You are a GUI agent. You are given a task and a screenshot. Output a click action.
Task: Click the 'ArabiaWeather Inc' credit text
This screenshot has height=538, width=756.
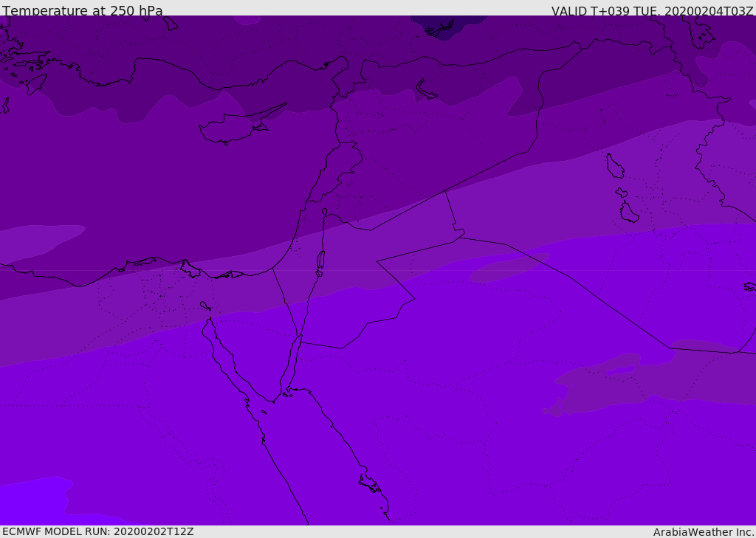703,532
